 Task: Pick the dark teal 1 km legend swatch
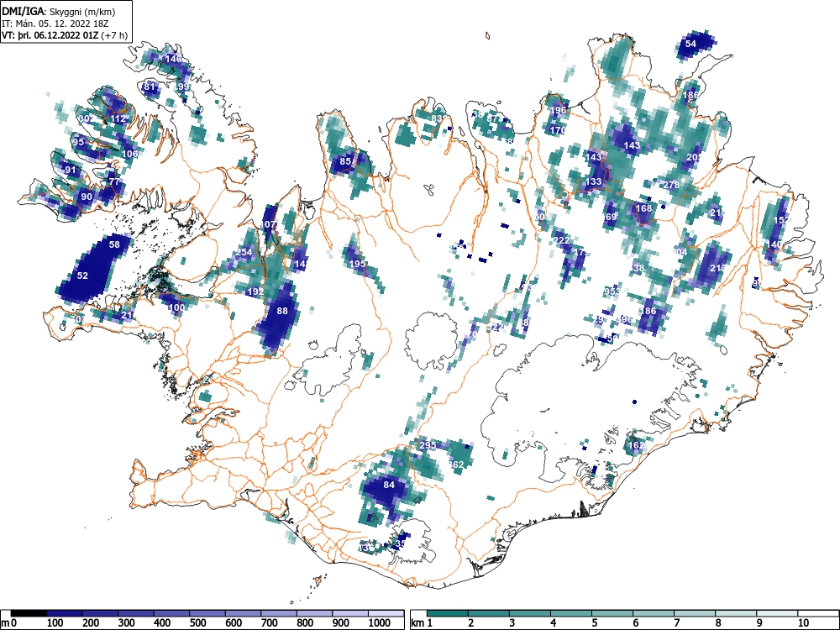(x=448, y=613)
